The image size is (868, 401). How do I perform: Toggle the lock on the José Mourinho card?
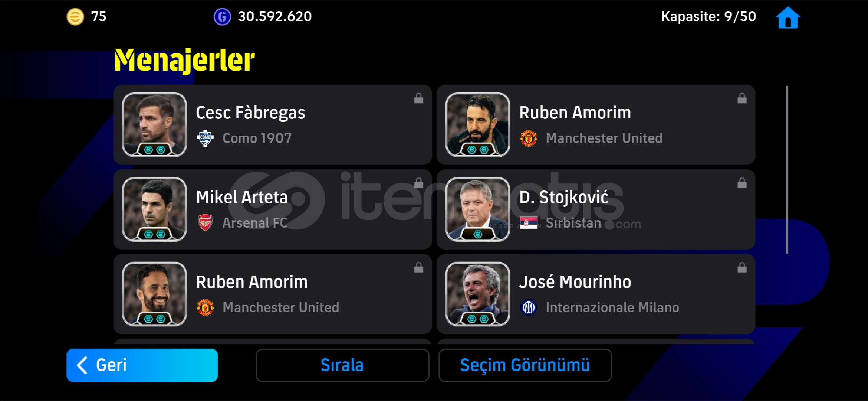point(742,268)
